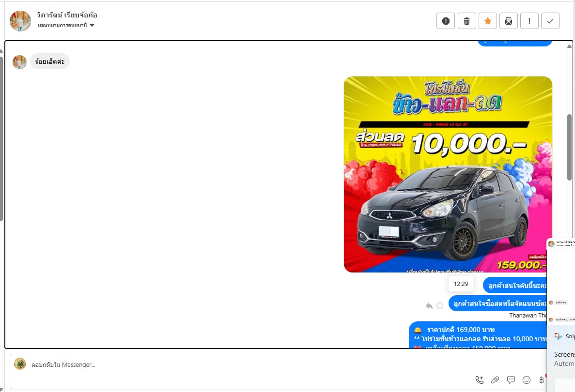Toggle the orange star follow-up flag

487,21
